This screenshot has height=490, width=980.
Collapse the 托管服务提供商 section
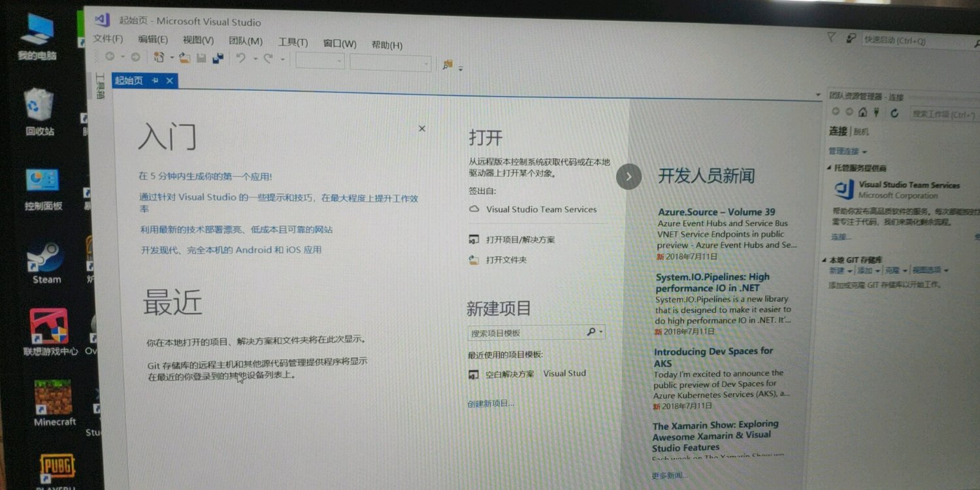[829, 168]
